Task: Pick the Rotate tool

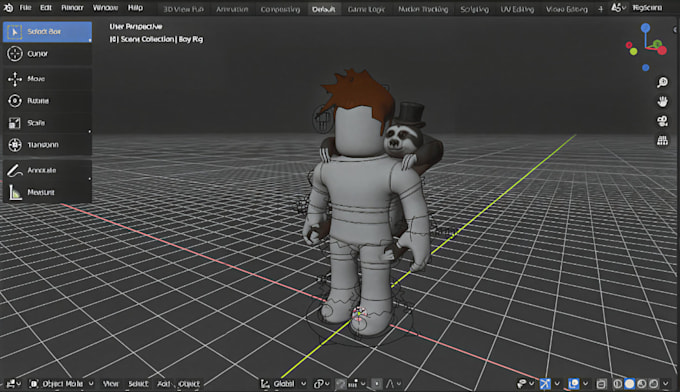Action: (47, 101)
